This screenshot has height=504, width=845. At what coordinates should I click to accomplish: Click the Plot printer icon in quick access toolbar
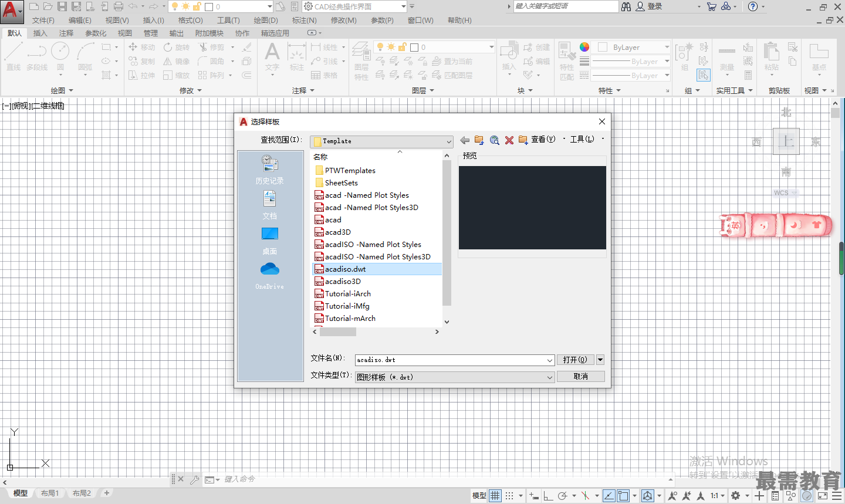119,6
